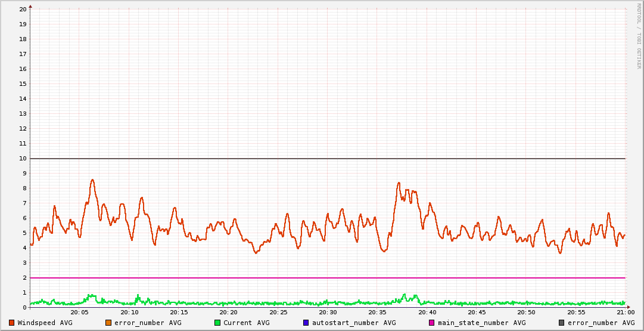This screenshot has height=331, width=644.
Task: Click the 20 value atop the y-axis
Action: 23,10
